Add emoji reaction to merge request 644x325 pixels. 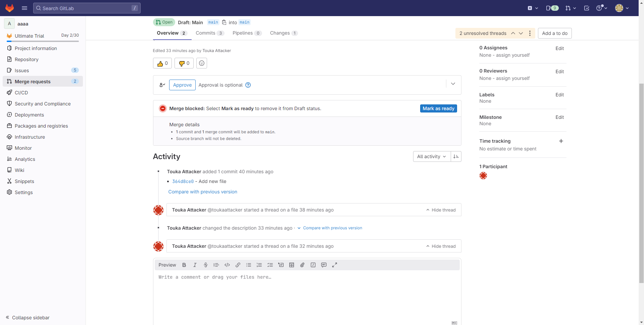202,63
